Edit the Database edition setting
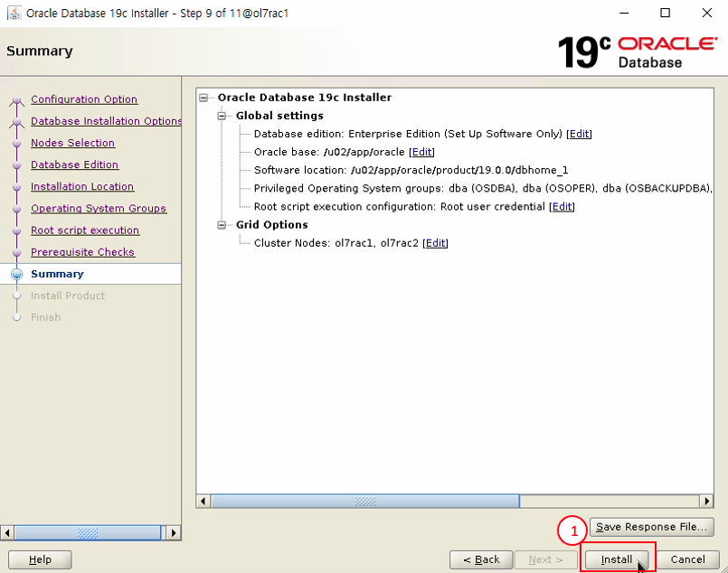 [579, 134]
